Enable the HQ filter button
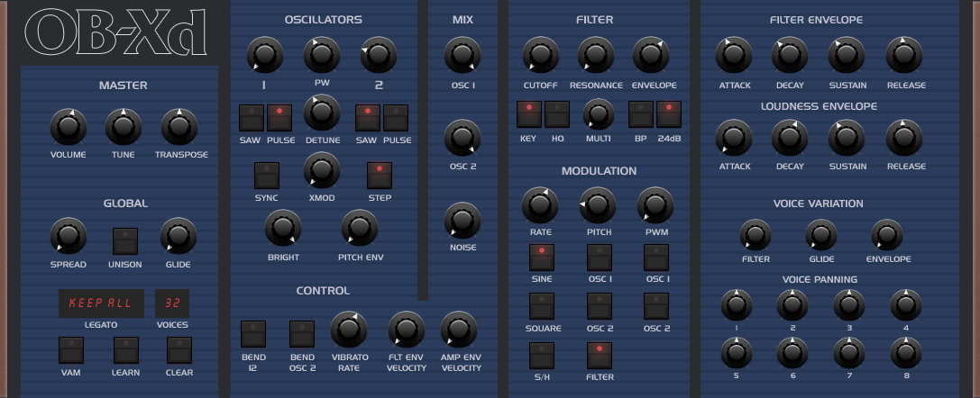 point(557,114)
